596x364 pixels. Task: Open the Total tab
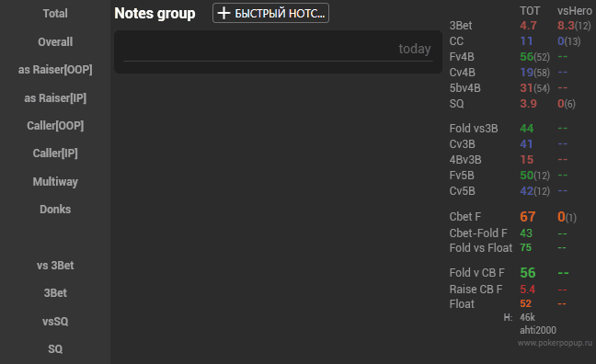tap(55, 14)
